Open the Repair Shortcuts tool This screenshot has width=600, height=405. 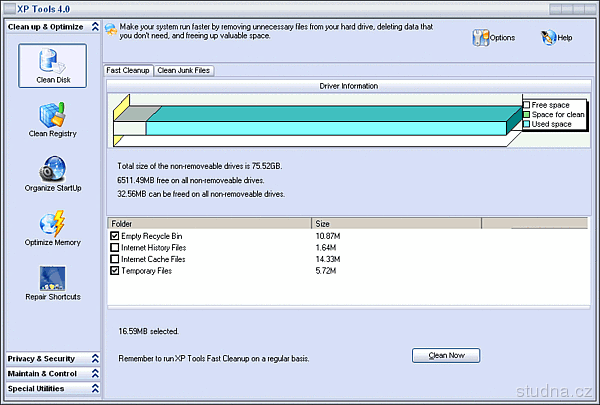(52, 283)
